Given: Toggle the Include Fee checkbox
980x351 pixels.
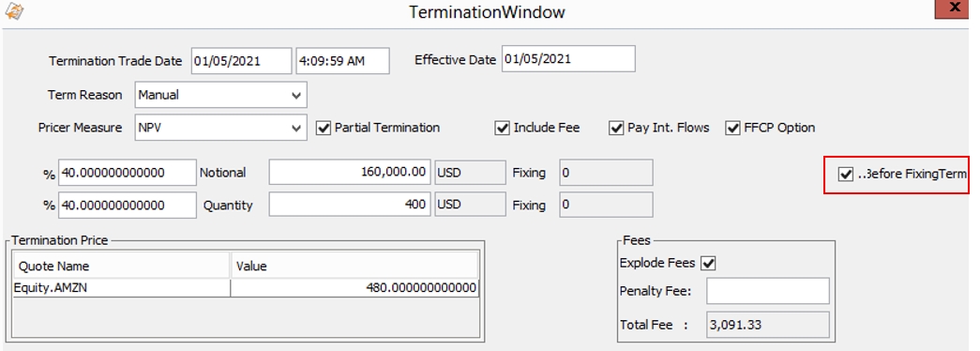Looking at the screenshot, I should 502,129.
